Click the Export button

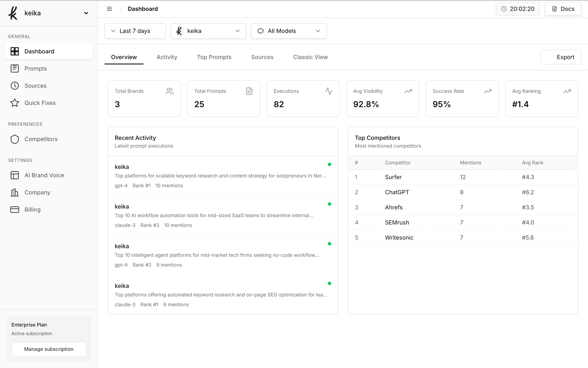pyautogui.click(x=561, y=57)
